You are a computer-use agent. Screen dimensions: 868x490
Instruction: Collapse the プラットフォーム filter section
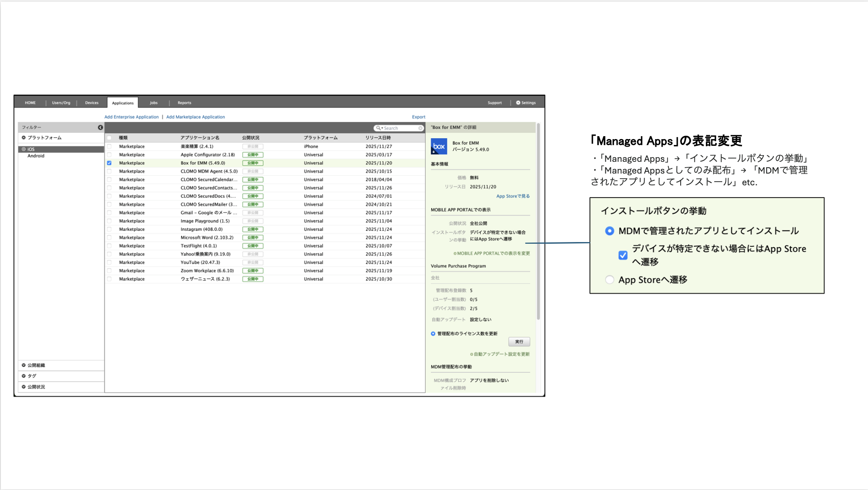(x=24, y=137)
